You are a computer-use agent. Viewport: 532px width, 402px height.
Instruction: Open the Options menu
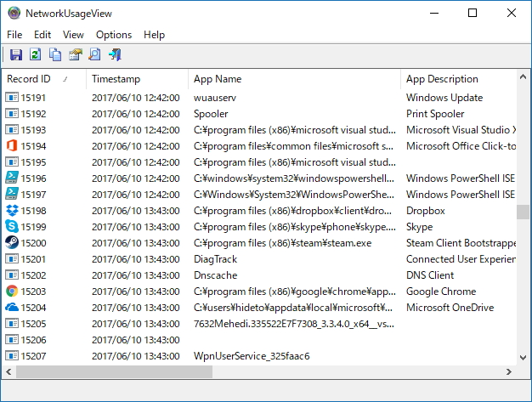(x=114, y=35)
